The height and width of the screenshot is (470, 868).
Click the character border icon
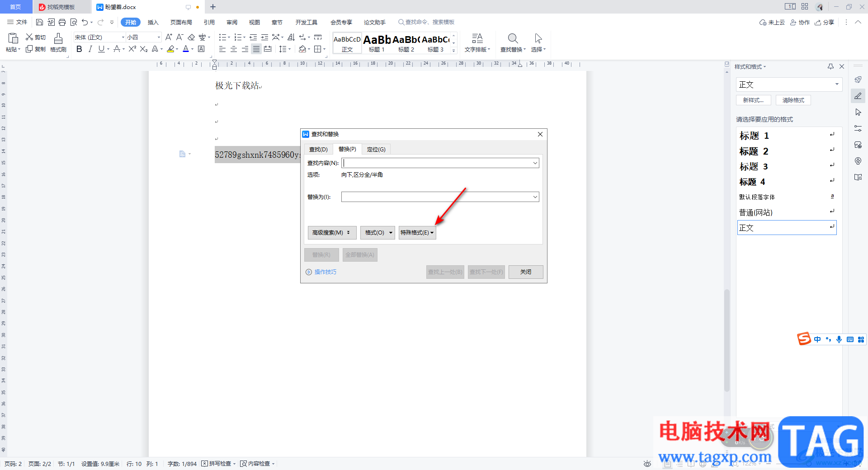tap(202, 49)
